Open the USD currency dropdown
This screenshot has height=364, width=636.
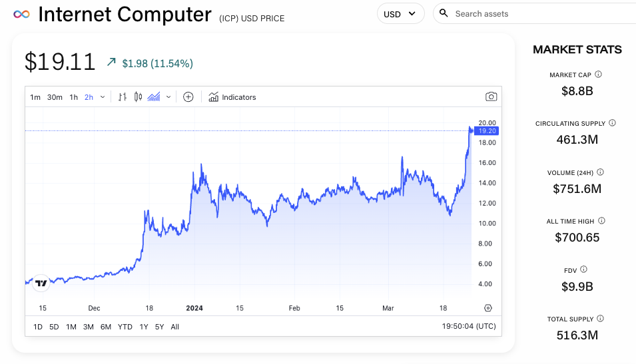tap(400, 14)
